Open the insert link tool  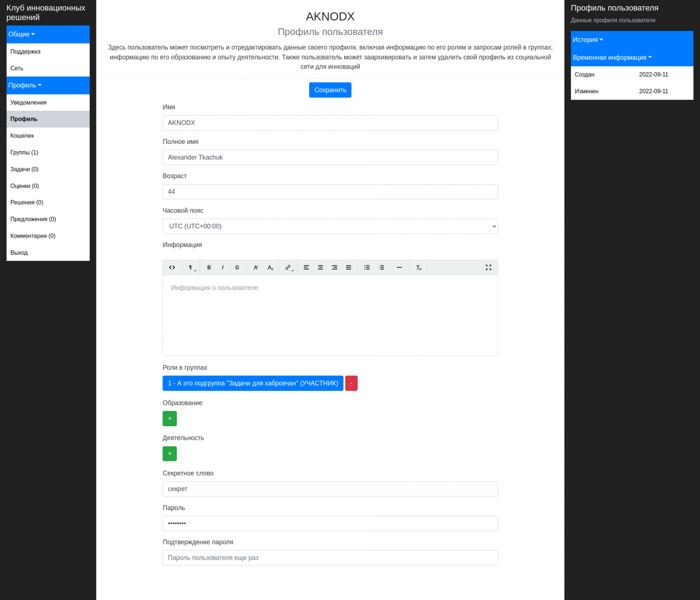(x=289, y=268)
